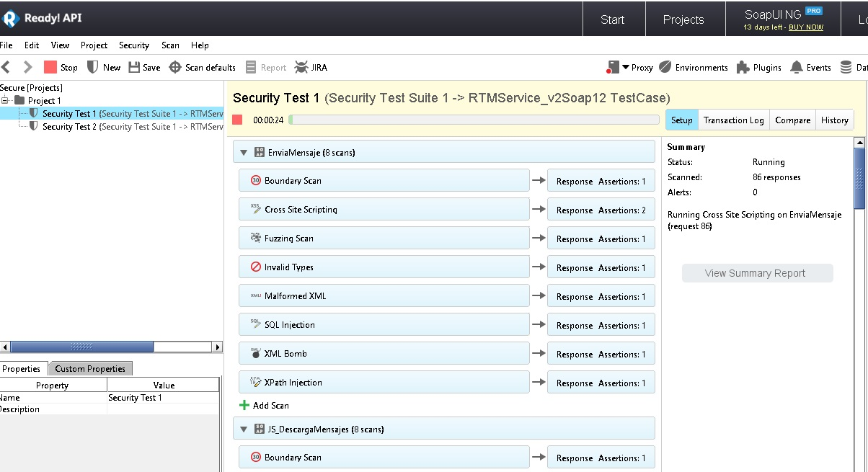This screenshot has width=868, height=472.
Task: Open Events bell icon
Action: [797, 67]
